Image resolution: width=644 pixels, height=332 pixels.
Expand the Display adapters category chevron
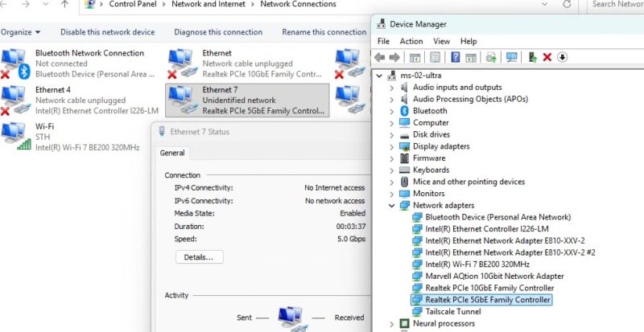coord(391,146)
